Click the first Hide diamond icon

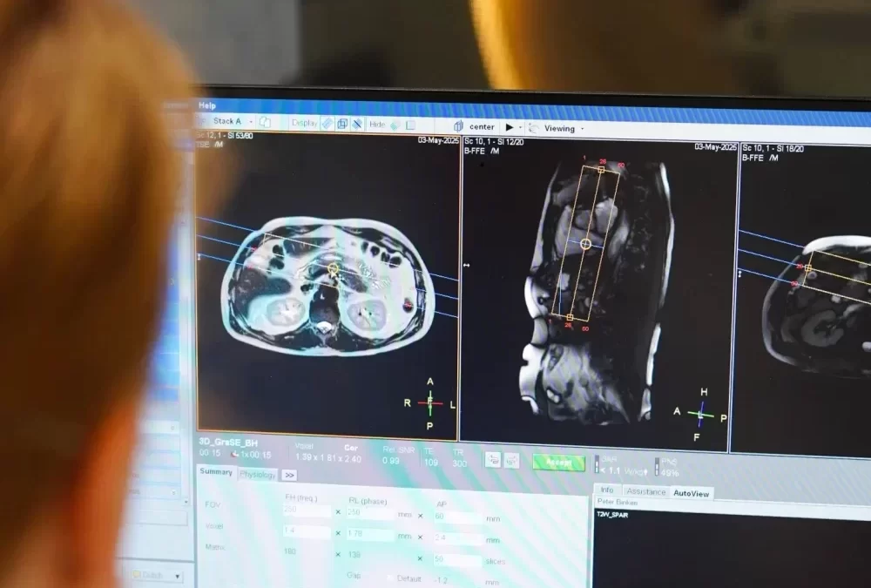point(395,125)
